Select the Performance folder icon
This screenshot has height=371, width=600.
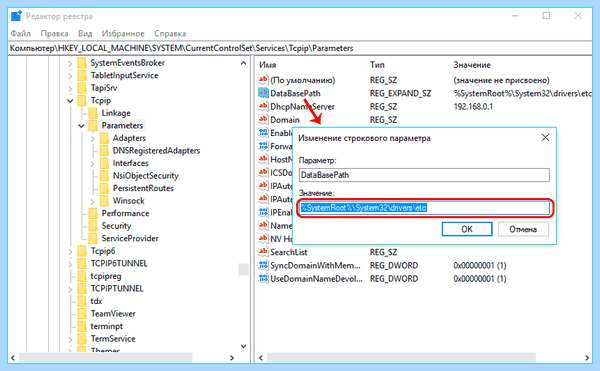point(93,213)
